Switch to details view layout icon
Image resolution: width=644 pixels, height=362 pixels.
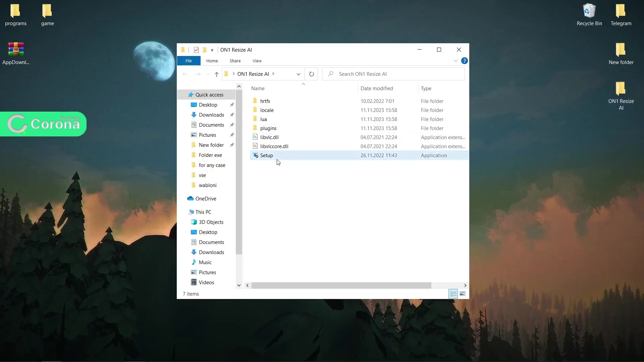tap(453, 294)
